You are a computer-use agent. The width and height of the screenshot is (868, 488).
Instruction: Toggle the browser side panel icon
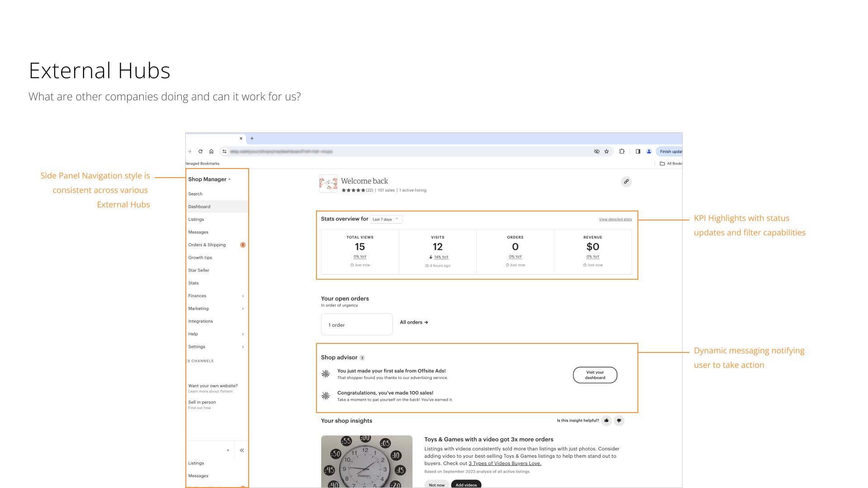tap(638, 151)
